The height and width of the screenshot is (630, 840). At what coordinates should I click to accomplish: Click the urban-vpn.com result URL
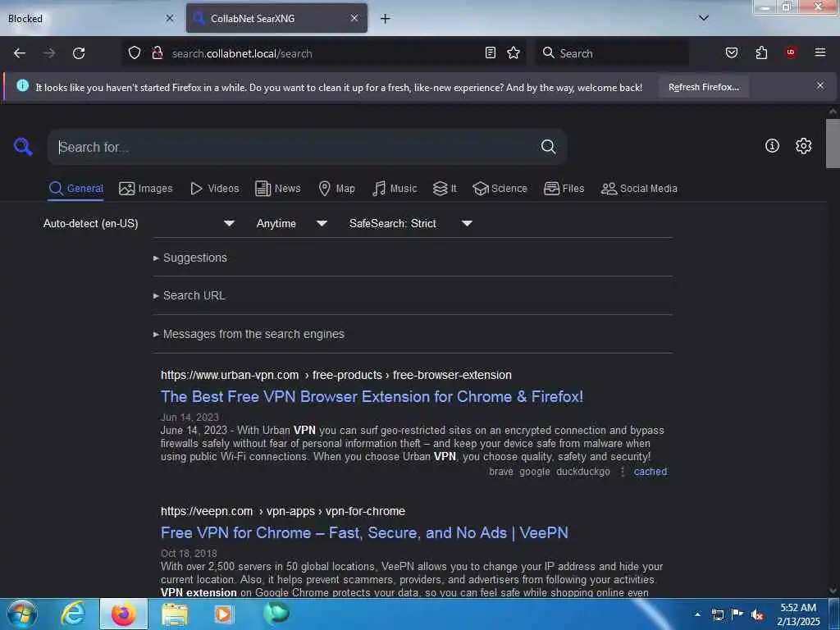[x=336, y=375]
